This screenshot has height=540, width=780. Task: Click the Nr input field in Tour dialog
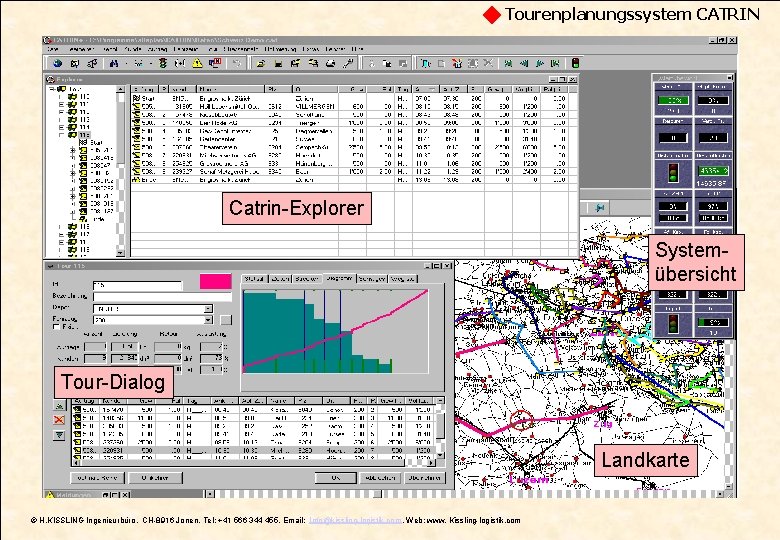pos(137,285)
